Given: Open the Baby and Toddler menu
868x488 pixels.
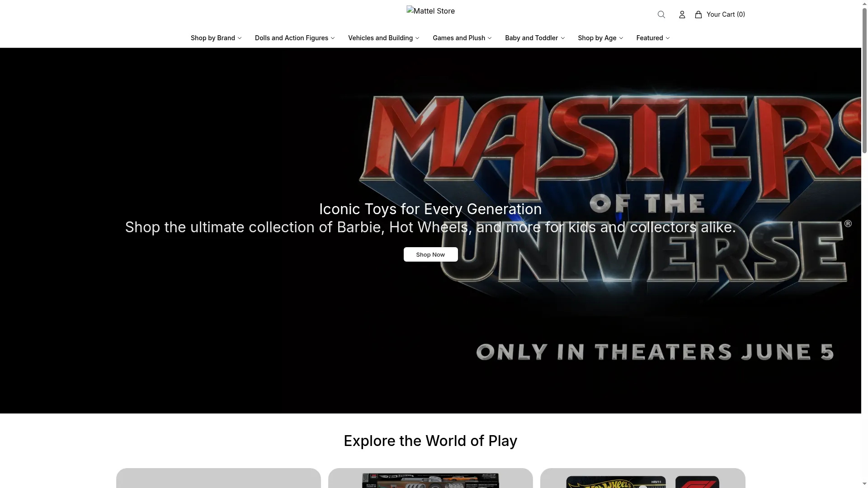Looking at the screenshot, I should tap(535, 38).
